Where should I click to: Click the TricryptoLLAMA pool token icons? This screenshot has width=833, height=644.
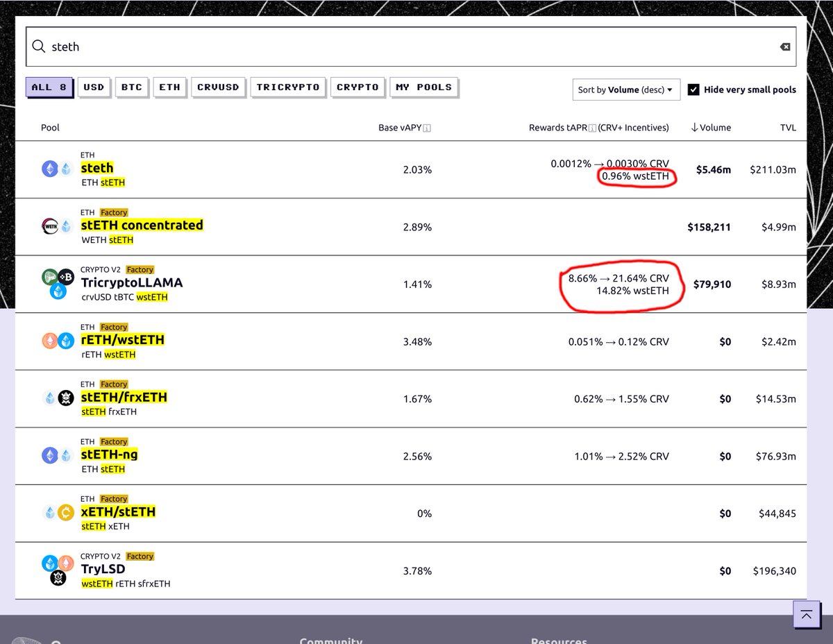pyautogui.click(x=58, y=283)
